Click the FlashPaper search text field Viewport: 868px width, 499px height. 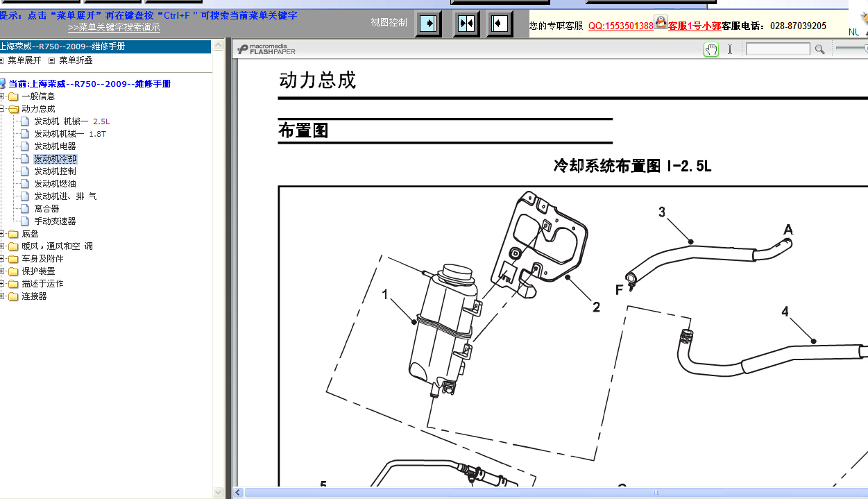778,49
